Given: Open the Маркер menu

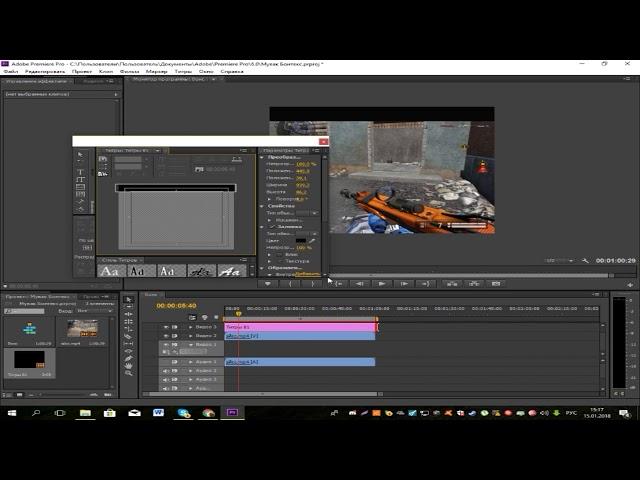Looking at the screenshot, I should 156,71.
